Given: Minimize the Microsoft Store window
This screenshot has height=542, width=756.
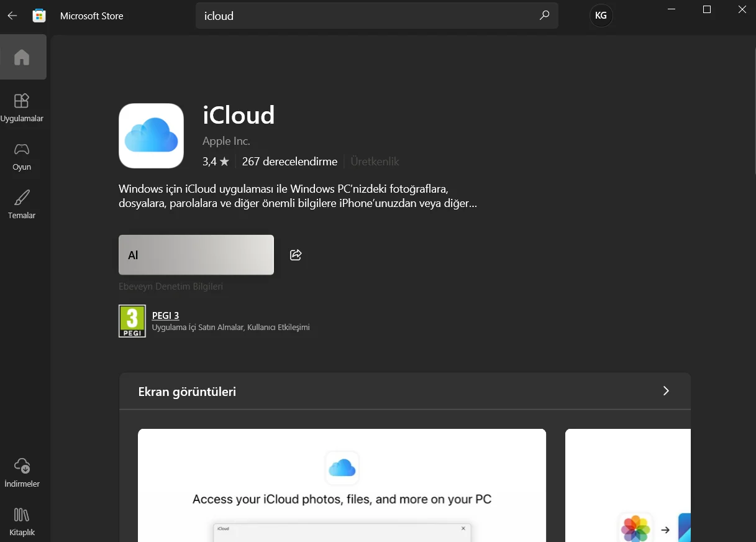Looking at the screenshot, I should [x=671, y=9].
